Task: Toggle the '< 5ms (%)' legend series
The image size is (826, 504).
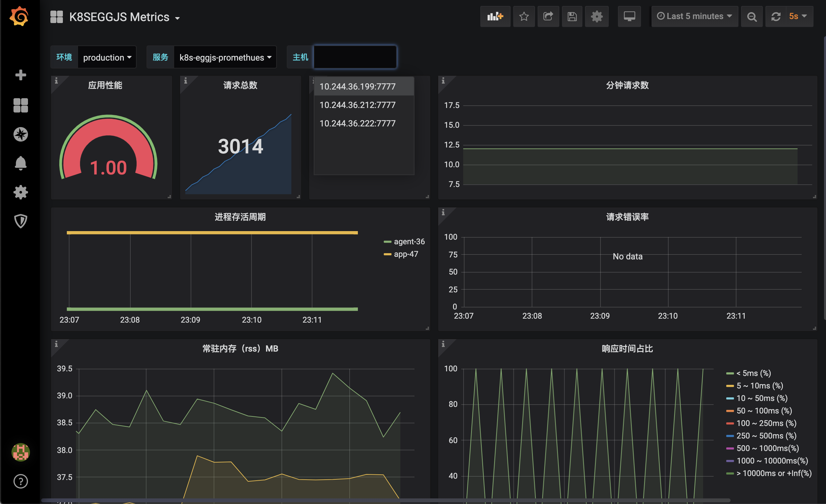Action: pos(753,373)
